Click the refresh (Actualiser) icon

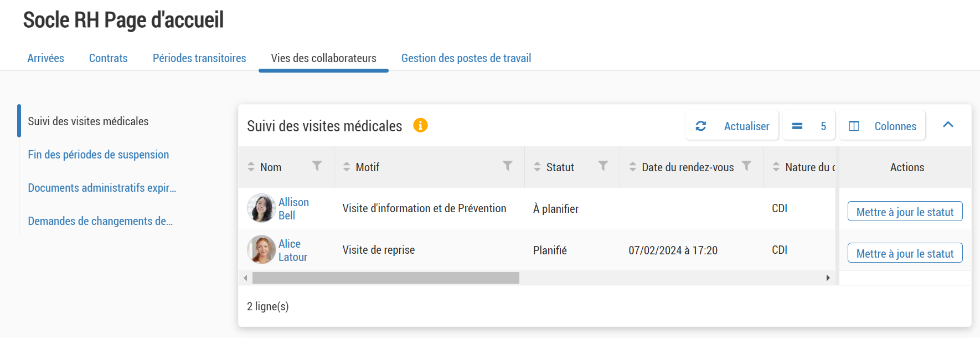point(701,126)
